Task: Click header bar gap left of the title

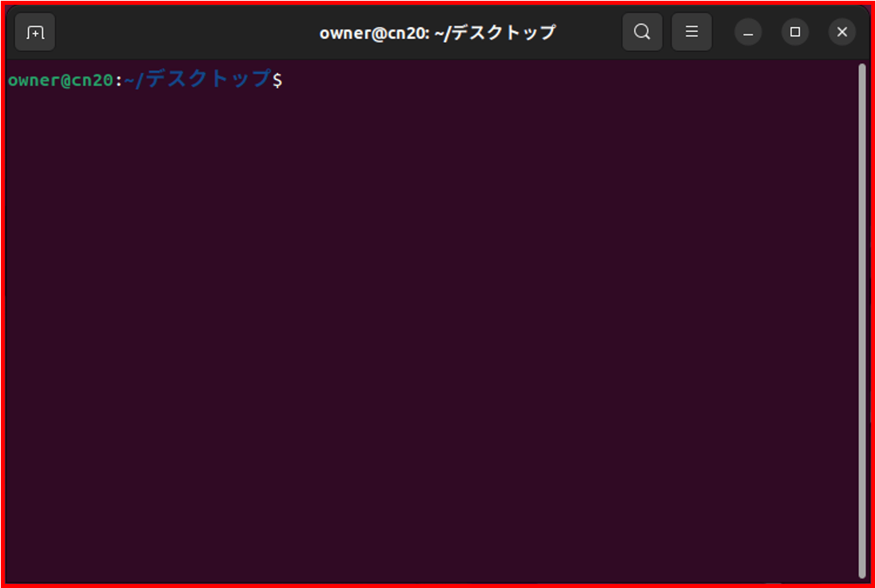Action: 184,33
